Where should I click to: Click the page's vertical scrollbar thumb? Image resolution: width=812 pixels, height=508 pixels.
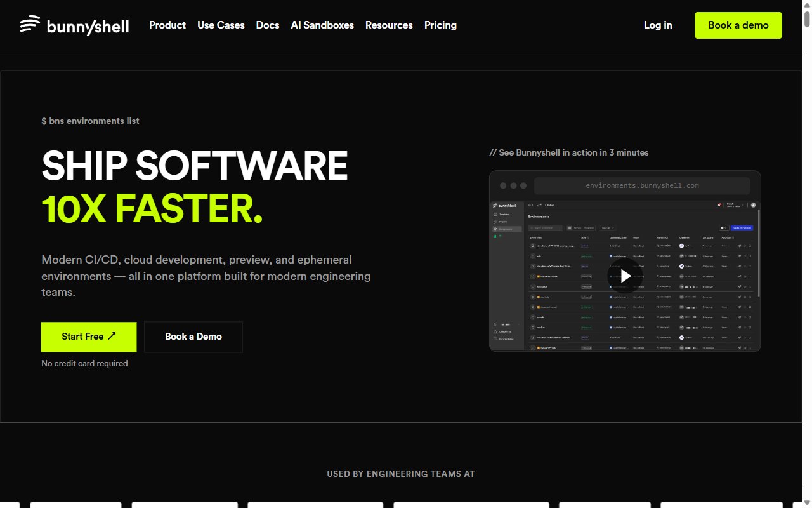click(x=807, y=19)
